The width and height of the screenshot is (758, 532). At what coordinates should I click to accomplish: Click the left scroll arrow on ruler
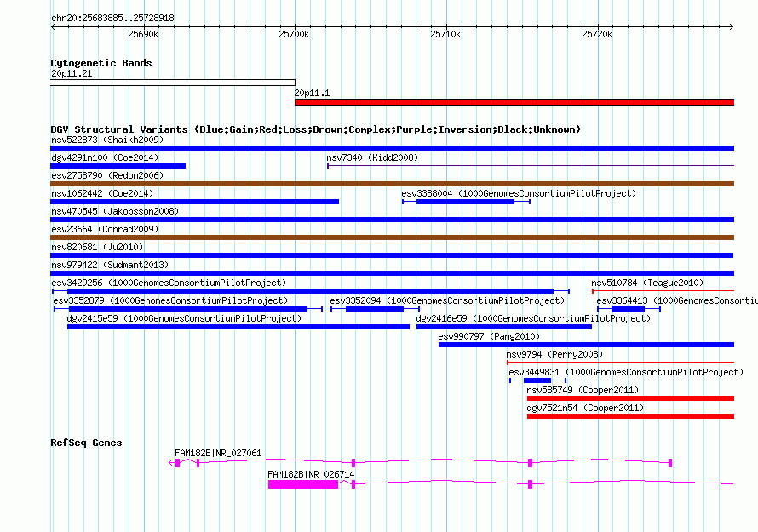pyautogui.click(x=53, y=27)
